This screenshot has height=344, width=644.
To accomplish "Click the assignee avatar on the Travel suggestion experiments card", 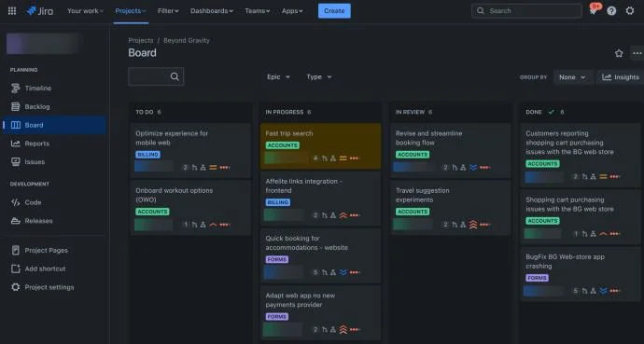I will [x=413, y=225].
